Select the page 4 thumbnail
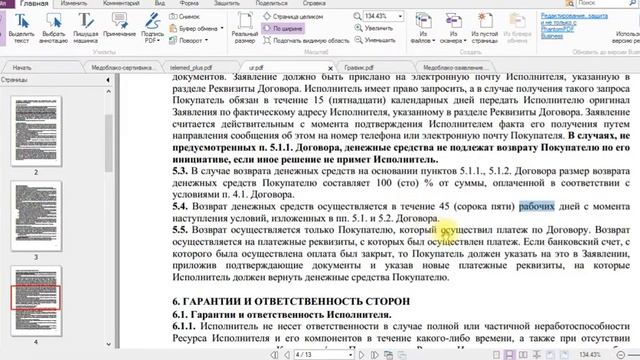 coord(36,301)
